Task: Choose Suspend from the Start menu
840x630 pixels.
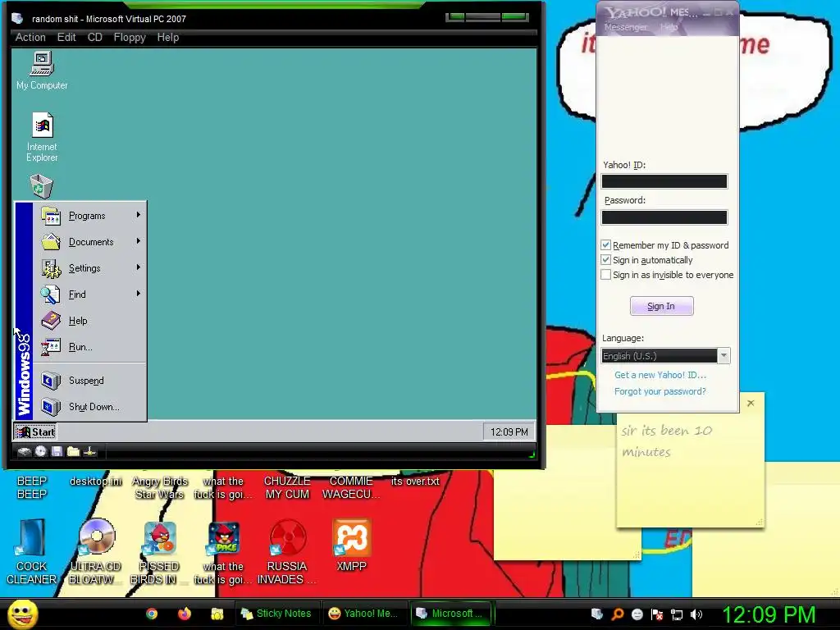Action: (89, 381)
